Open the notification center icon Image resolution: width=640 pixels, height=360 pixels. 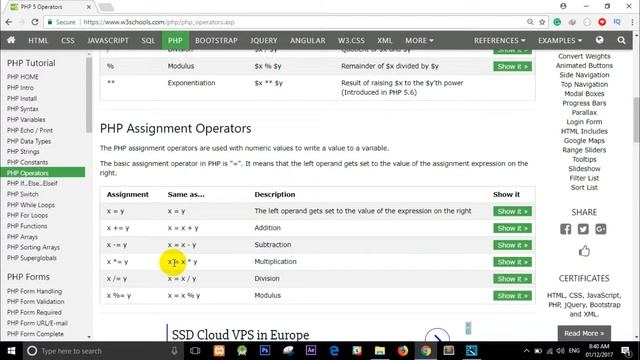tap(626, 351)
